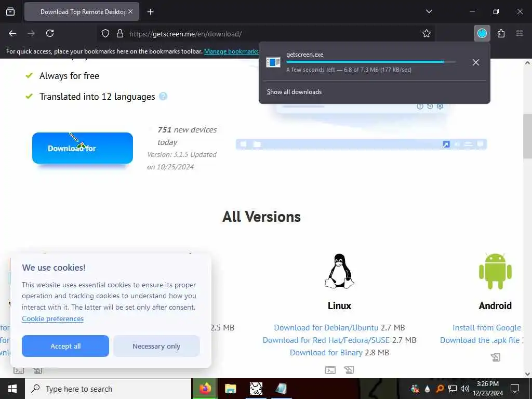Image resolution: width=532 pixels, height=399 pixels.
Task: Toggle the Downloads toolbar button
Action: tap(482, 33)
